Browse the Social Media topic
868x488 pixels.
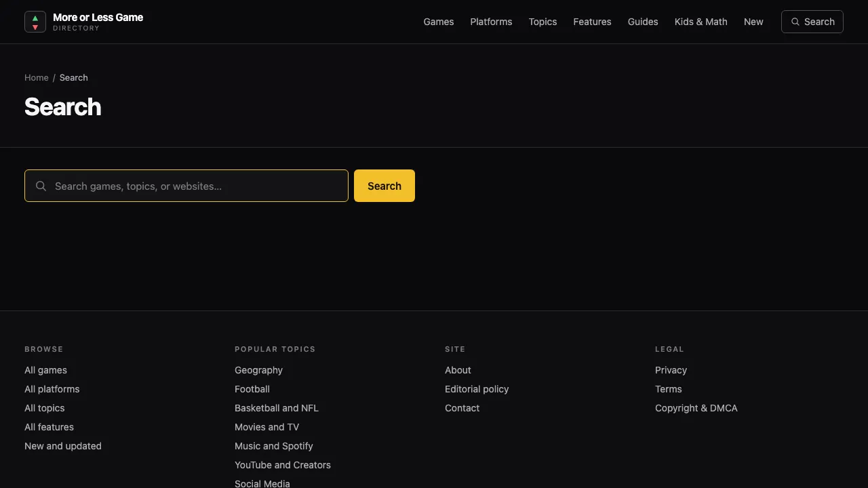pos(262,483)
